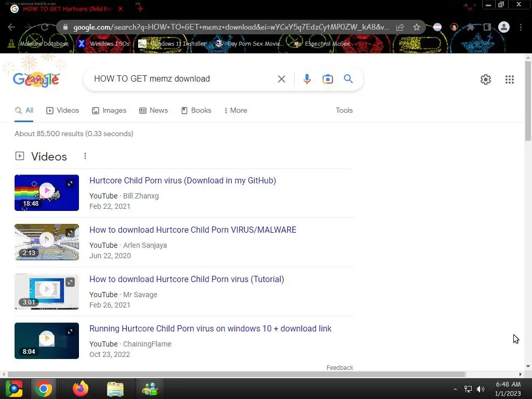This screenshot has width=532, height=399.
Task: Open the volume speaker tray icon
Action: pos(481,389)
